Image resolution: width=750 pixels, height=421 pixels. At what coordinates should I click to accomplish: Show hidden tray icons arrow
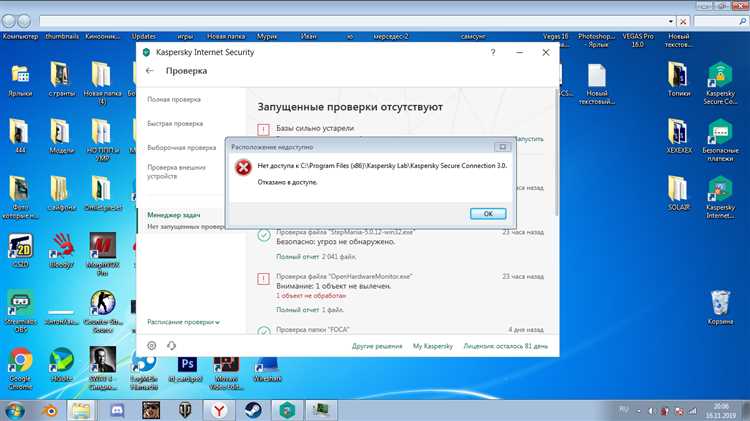click(x=639, y=410)
